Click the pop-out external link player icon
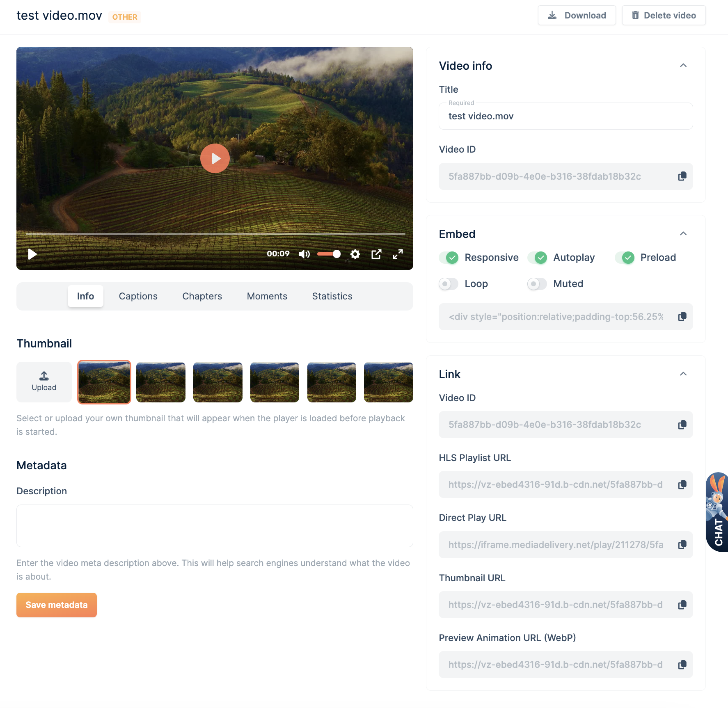The width and height of the screenshot is (728, 708). click(x=376, y=254)
